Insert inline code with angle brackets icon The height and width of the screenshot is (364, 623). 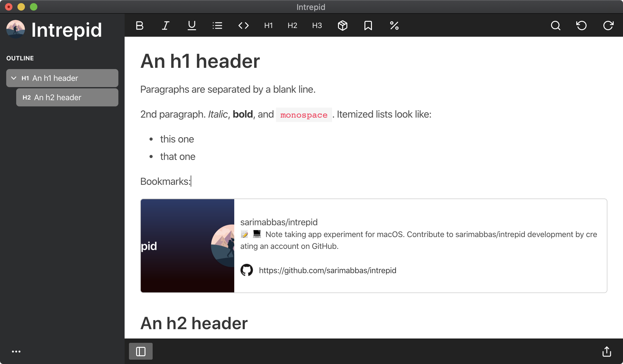coord(244,26)
